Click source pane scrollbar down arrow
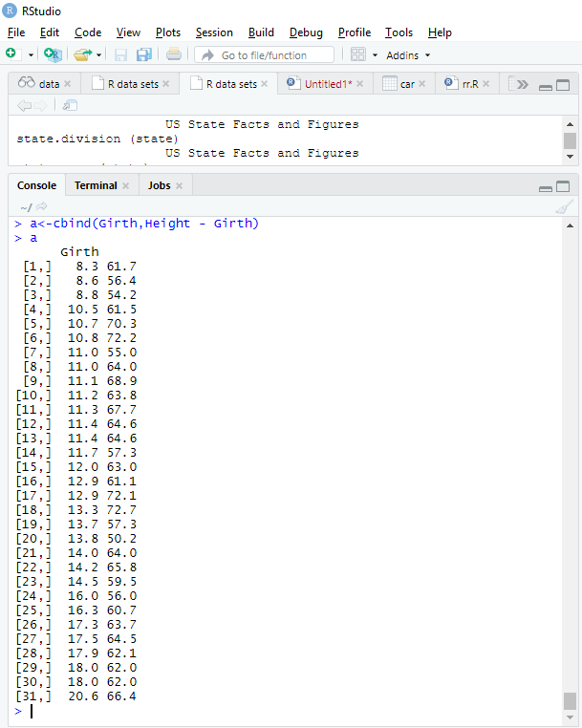 [570, 157]
